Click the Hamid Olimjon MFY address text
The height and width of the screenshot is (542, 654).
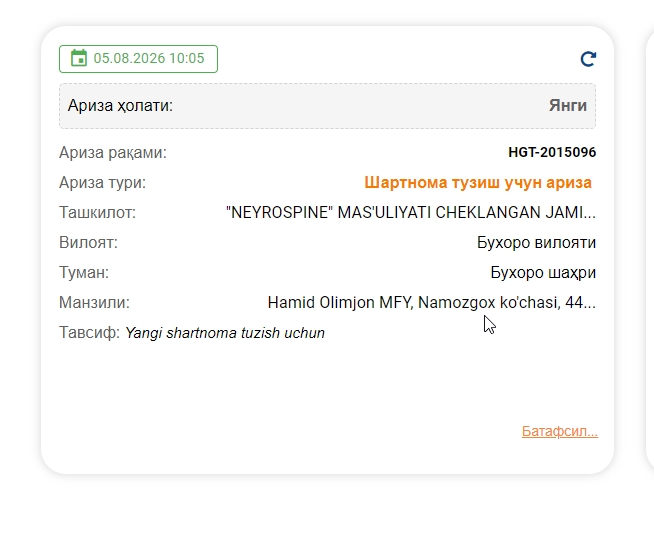click(x=432, y=303)
